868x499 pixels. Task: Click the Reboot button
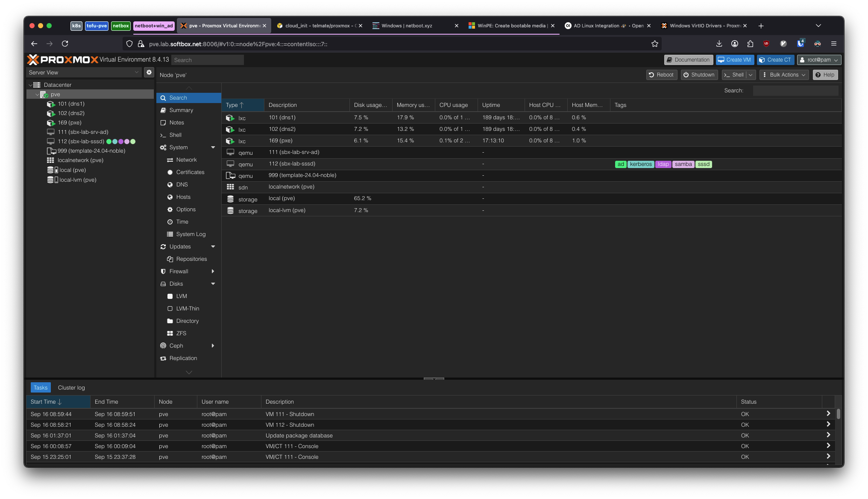pyautogui.click(x=661, y=74)
